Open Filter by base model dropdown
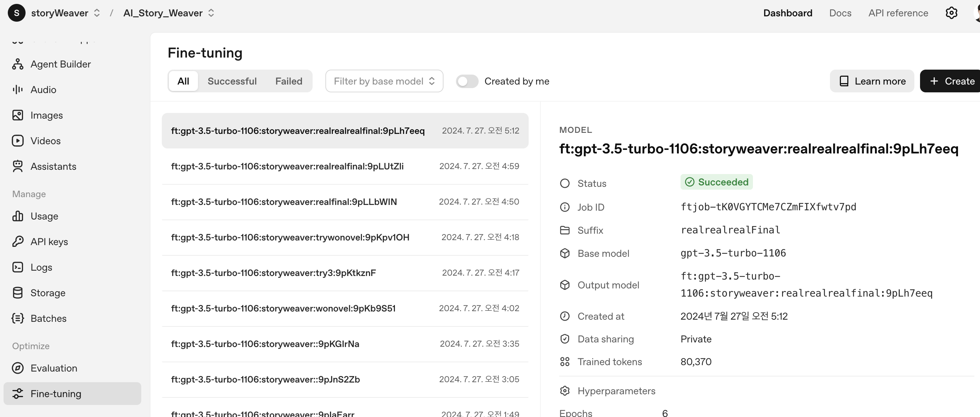This screenshot has width=980, height=417. pyautogui.click(x=384, y=81)
